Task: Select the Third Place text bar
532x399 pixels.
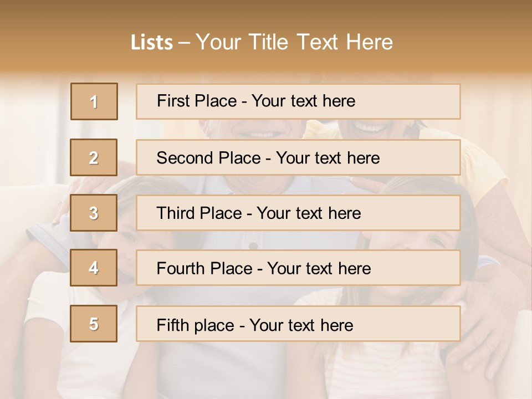Action: 298,213
